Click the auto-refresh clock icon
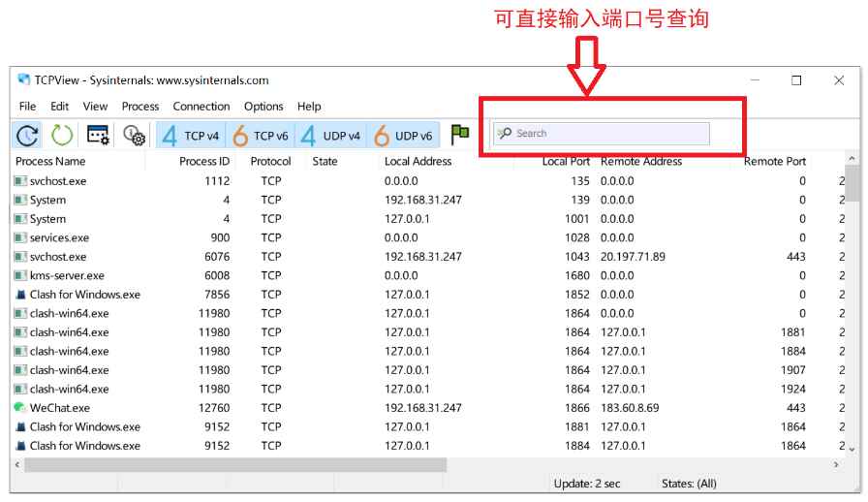The width and height of the screenshot is (868, 502). tap(28, 136)
